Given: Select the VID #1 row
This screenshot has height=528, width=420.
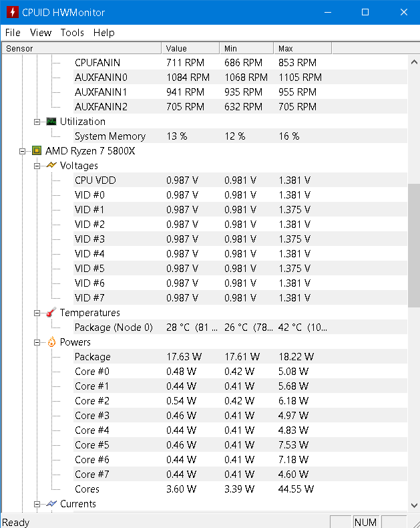Looking at the screenshot, I should point(240,209).
